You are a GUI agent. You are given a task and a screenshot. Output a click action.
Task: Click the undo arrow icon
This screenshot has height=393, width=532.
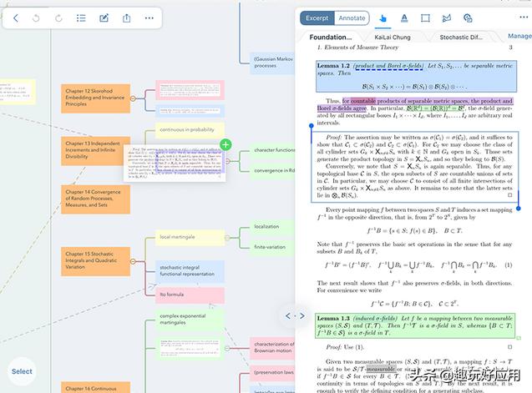click(36, 18)
